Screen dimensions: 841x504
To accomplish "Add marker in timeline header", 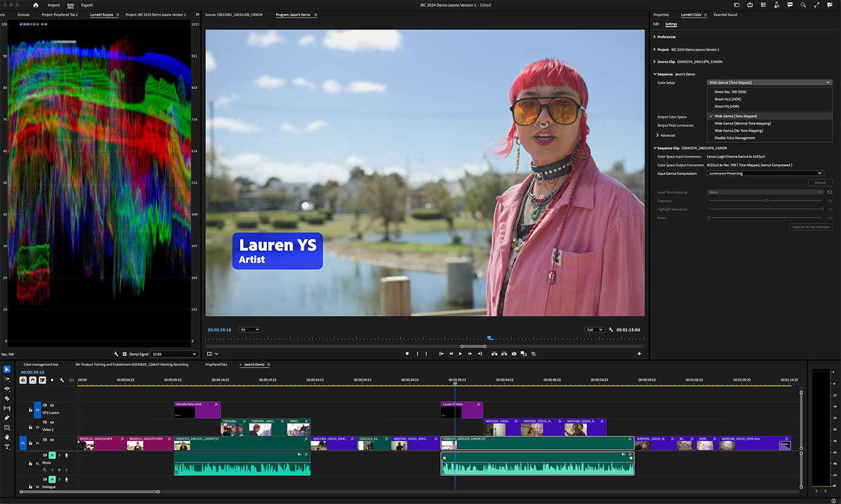I will click(52, 380).
